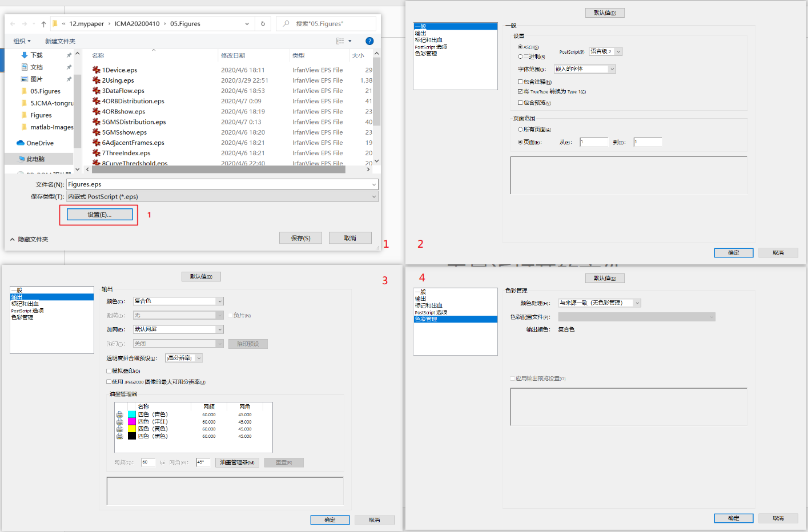Click the 文件名 Figures.eps field
Image resolution: width=808 pixels, height=532 pixels.
(x=222, y=184)
